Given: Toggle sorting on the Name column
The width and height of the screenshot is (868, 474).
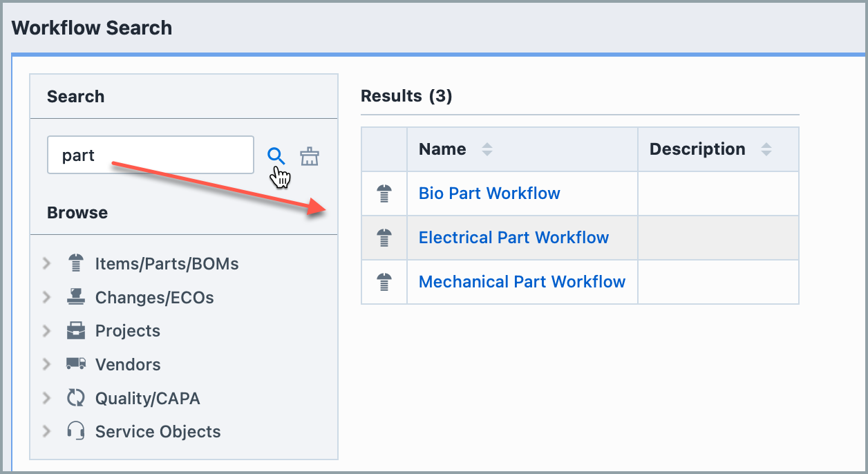Looking at the screenshot, I should click(x=487, y=149).
